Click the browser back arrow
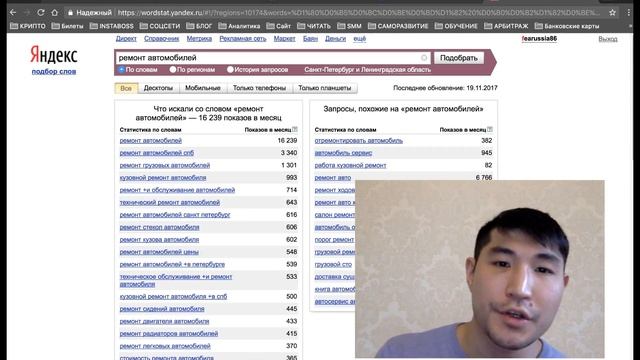This screenshot has height=360, width=640. (x=13, y=13)
